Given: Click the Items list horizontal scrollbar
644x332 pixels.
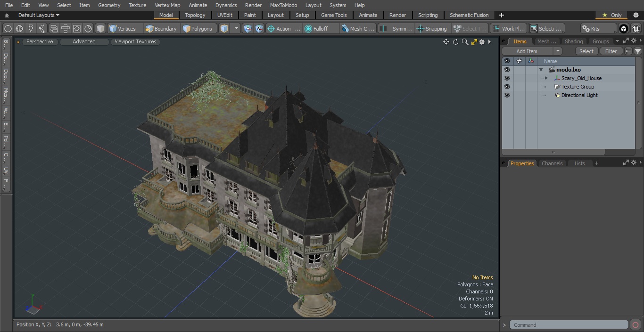Looking at the screenshot, I should tap(553, 152).
